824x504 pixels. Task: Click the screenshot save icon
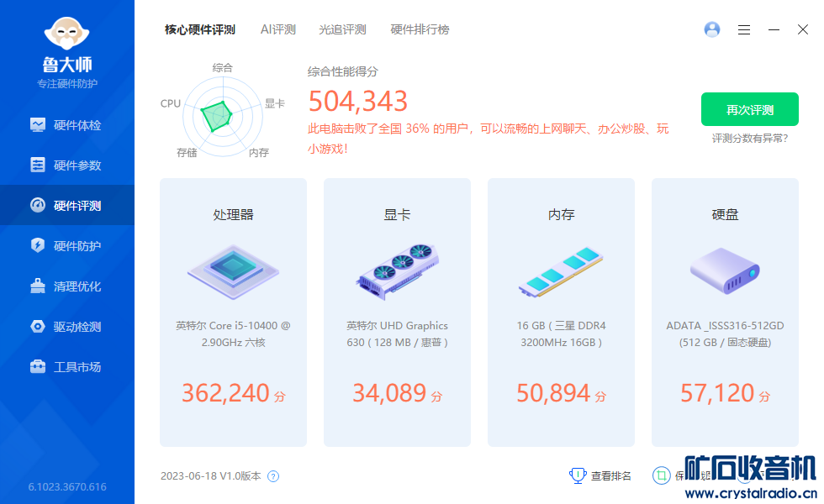[662, 475]
